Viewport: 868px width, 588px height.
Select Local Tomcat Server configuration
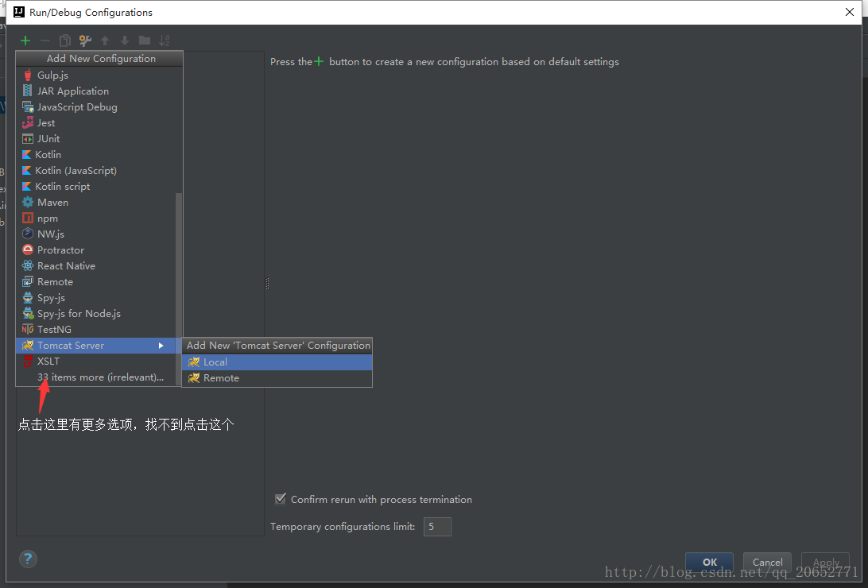(x=277, y=362)
